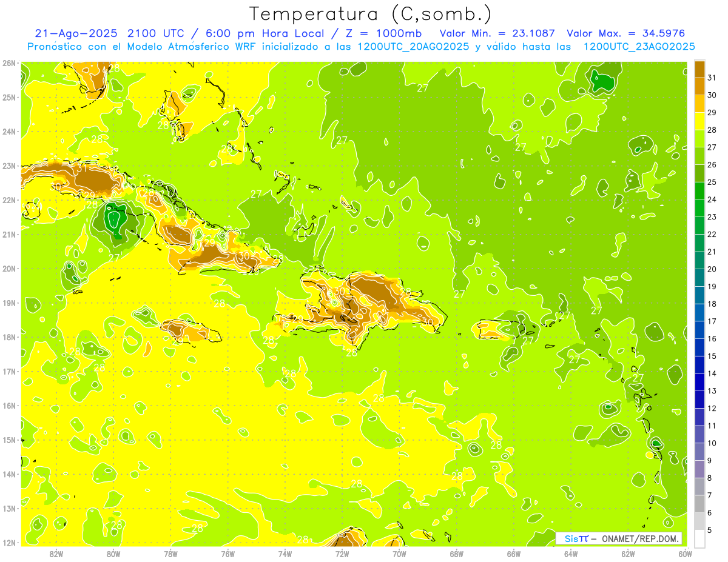The width and height of the screenshot is (728, 562).
Task: Click the "5" label on the color scale
Action: [x=710, y=530]
